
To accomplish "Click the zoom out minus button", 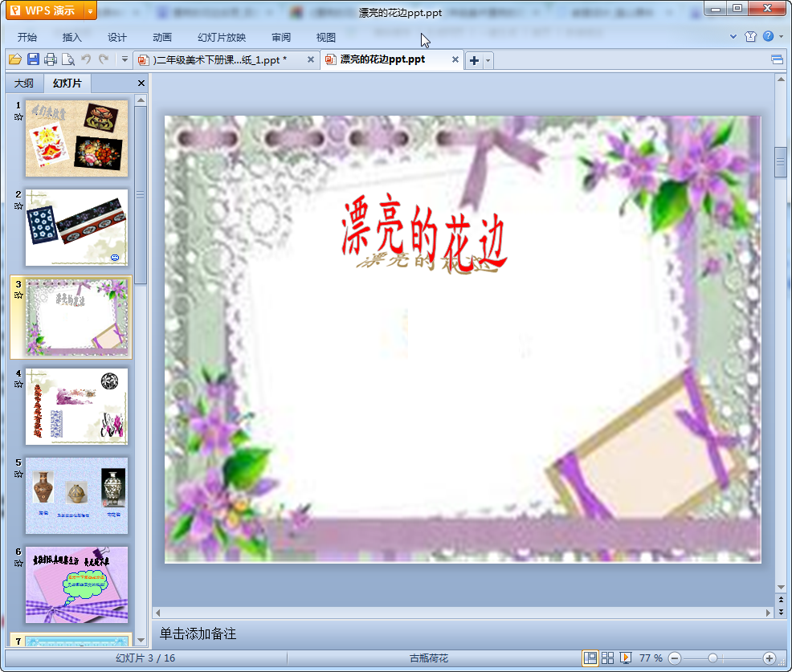I will (x=675, y=658).
